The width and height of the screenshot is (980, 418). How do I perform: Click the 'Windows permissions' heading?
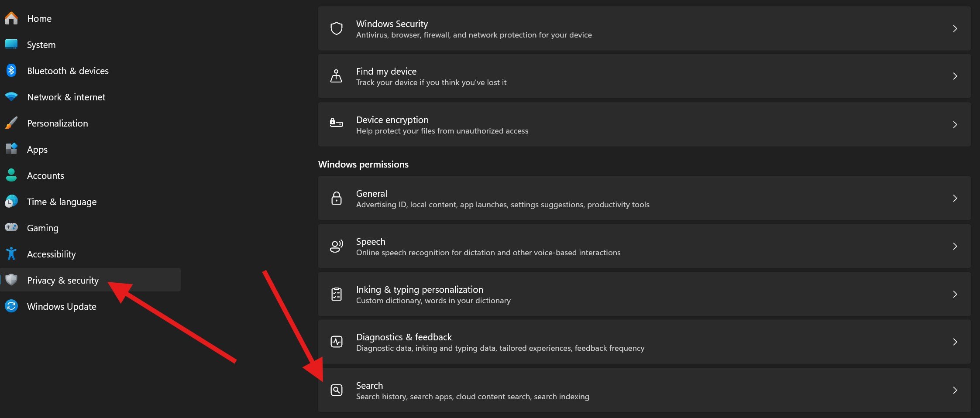point(363,164)
